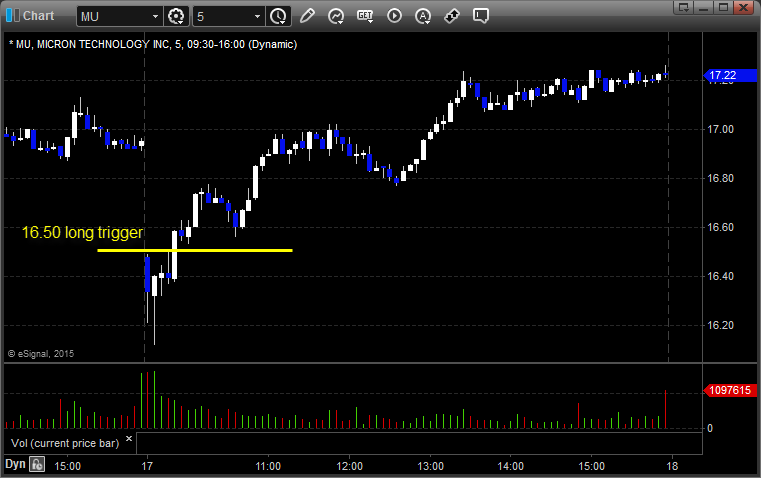The image size is (761, 478).
Task: Start bar replay with the play icon
Action: tap(394, 16)
